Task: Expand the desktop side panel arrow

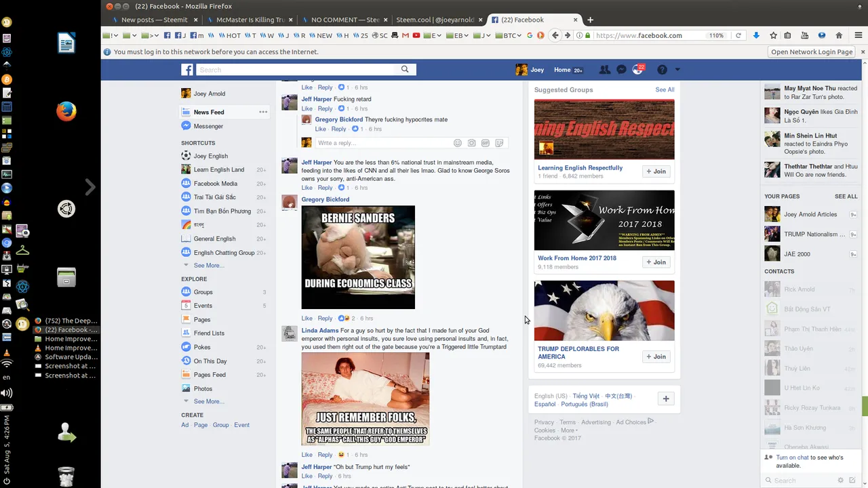Action: [x=90, y=187]
